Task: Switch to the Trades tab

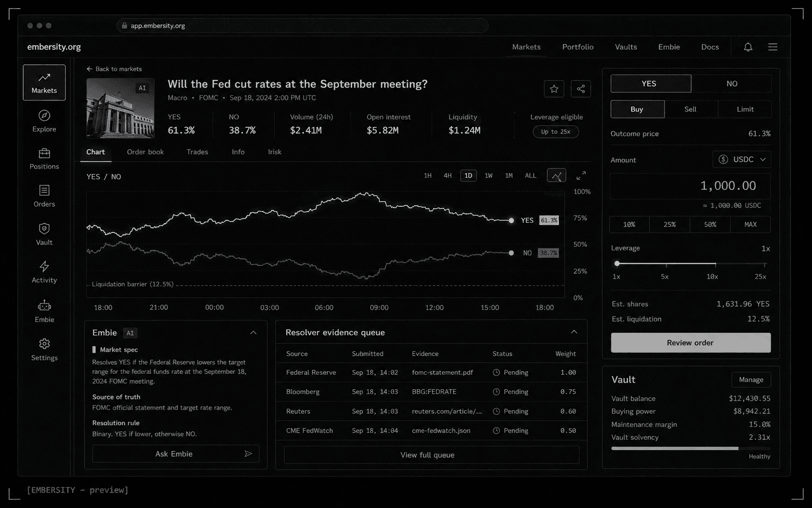Action: coord(197,152)
